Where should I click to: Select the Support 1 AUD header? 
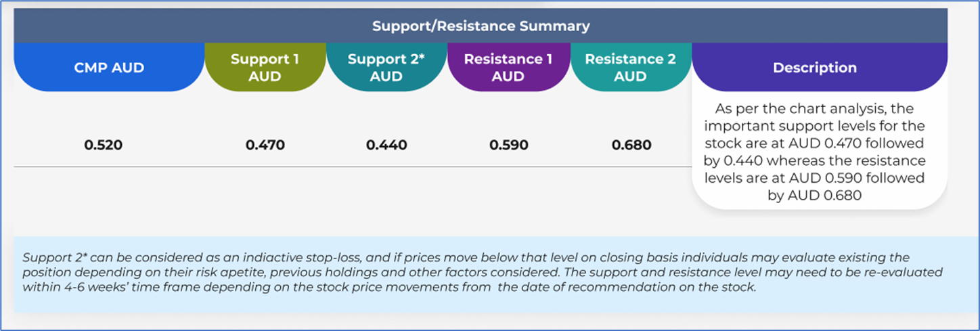265,68
